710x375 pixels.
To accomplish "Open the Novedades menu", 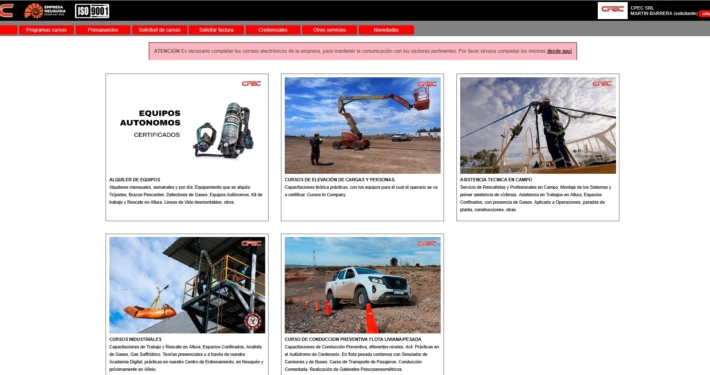I will coord(386,30).
